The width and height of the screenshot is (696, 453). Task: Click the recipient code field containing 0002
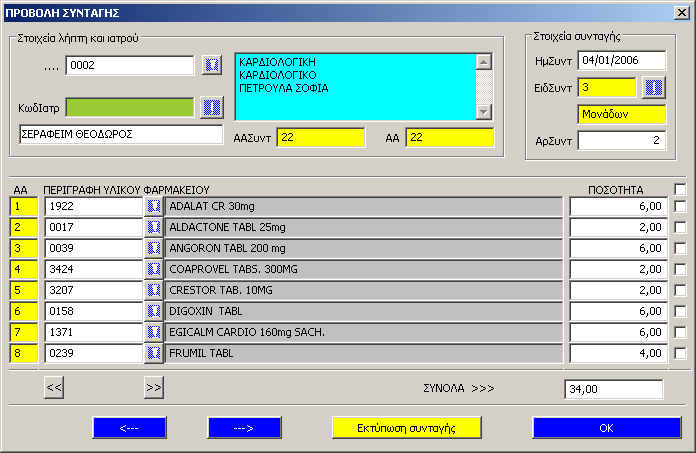[130, 65]
